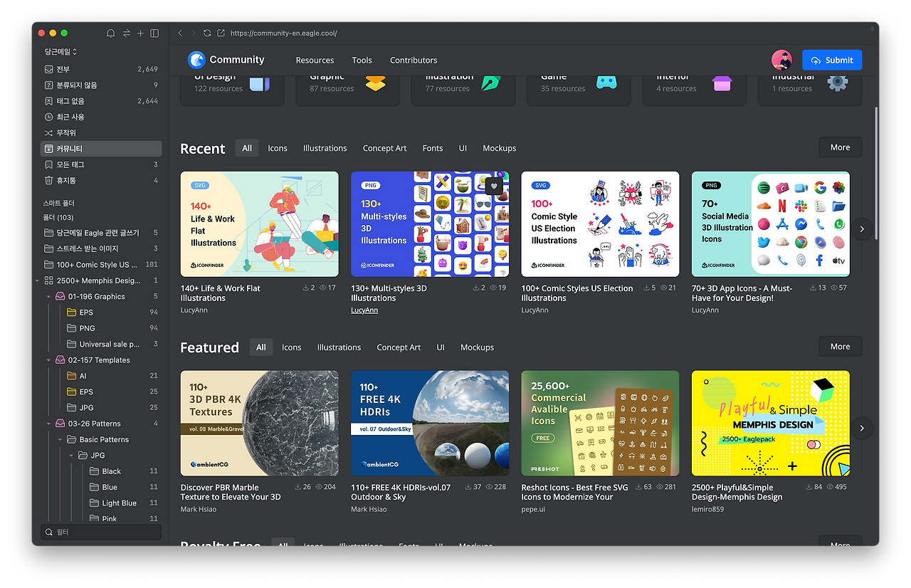Select the UI tab in the Featured section

click(441, 347)
